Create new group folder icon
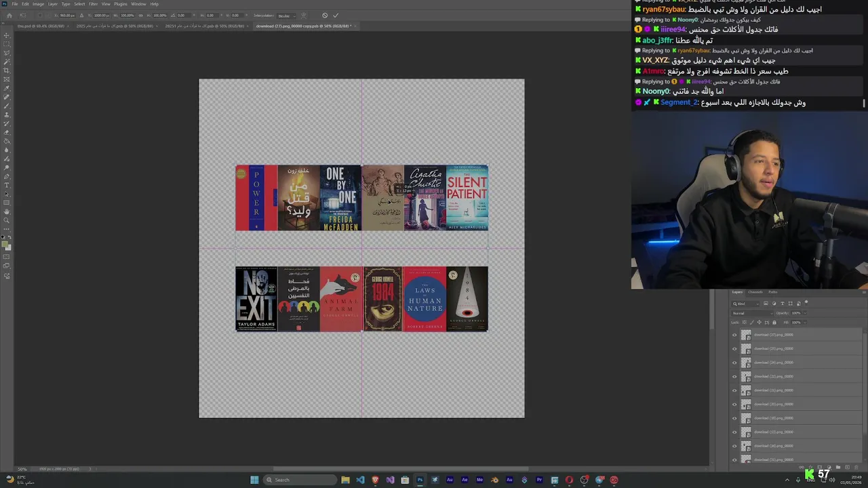The width and height of the screenshot is (868, 488). [x=838, y=467]
